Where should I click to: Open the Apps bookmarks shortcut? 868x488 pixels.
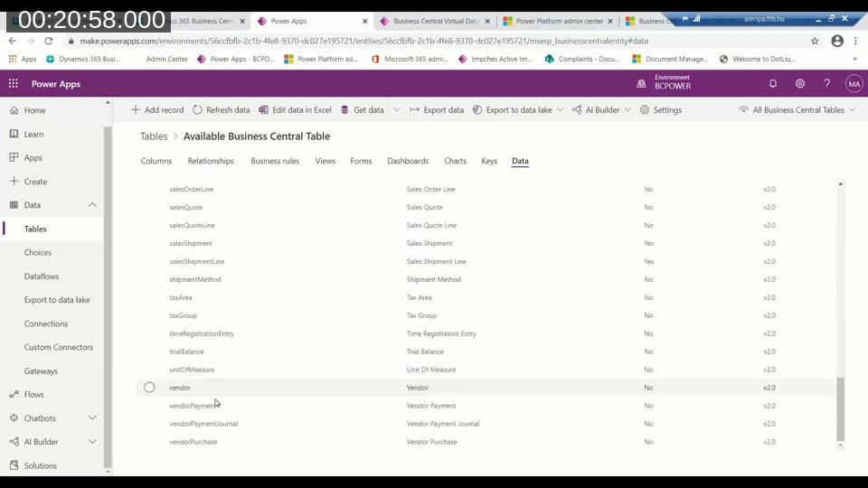(23, 59)
